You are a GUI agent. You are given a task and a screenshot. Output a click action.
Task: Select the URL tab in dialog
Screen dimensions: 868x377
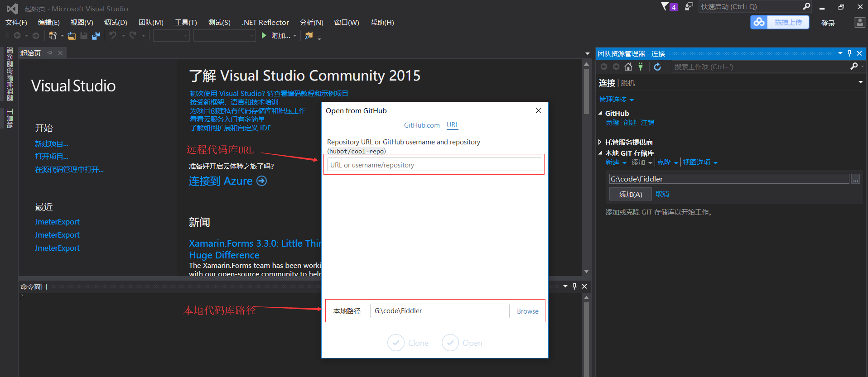point(453,125)
